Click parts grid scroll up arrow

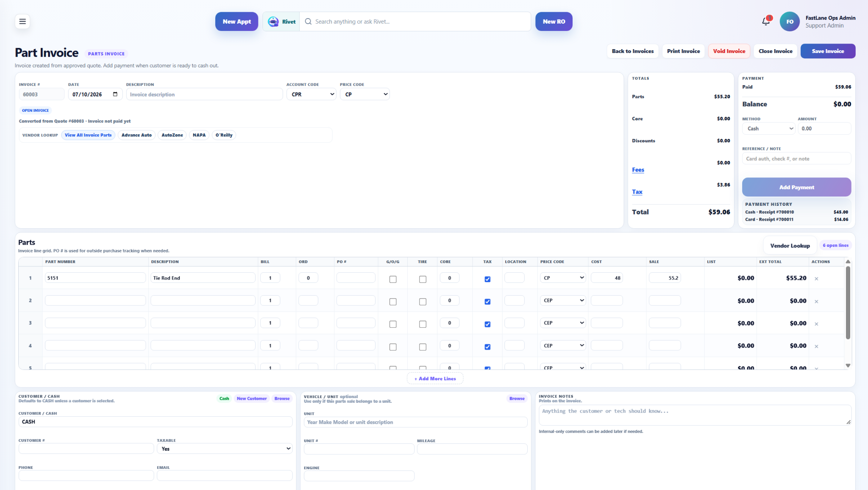[x=848, y=262]
